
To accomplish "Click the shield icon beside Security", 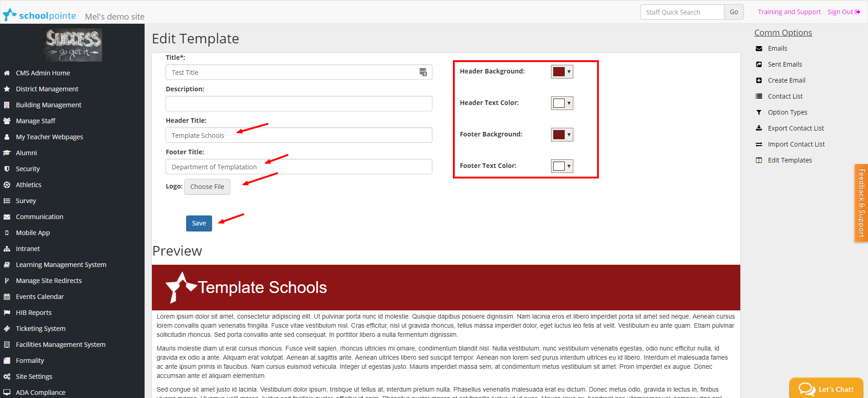I will [7, 169].
